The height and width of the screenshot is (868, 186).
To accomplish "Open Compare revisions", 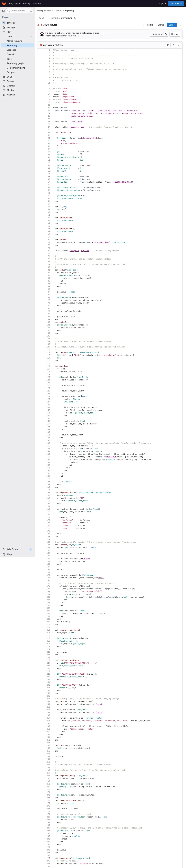I will (x=17, y=68).
